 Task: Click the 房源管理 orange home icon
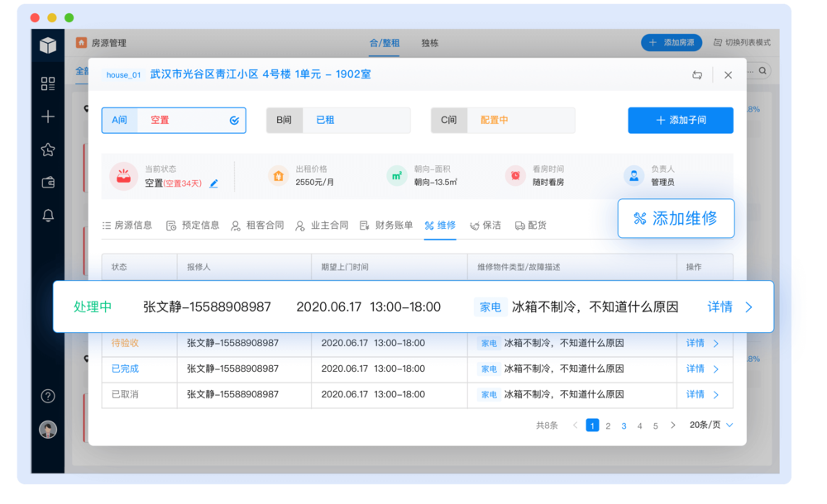[81, 43]
